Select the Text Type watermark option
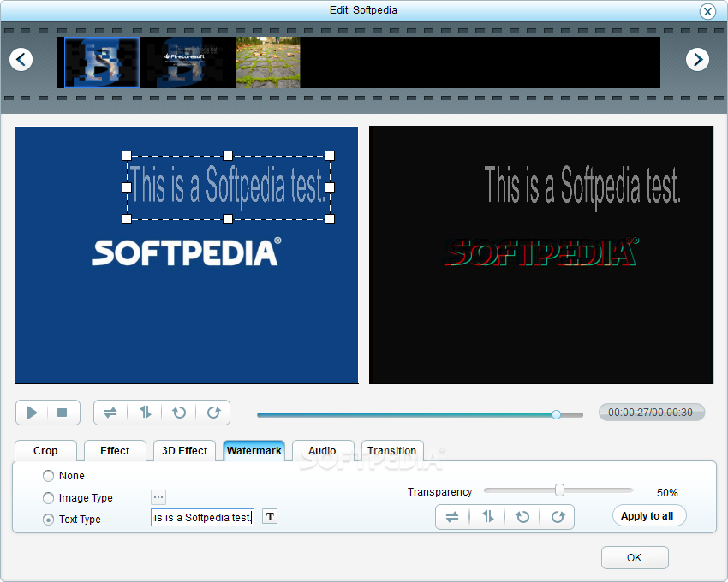The width and height of the screenshot is (728, 582). [x=48, y=520]
